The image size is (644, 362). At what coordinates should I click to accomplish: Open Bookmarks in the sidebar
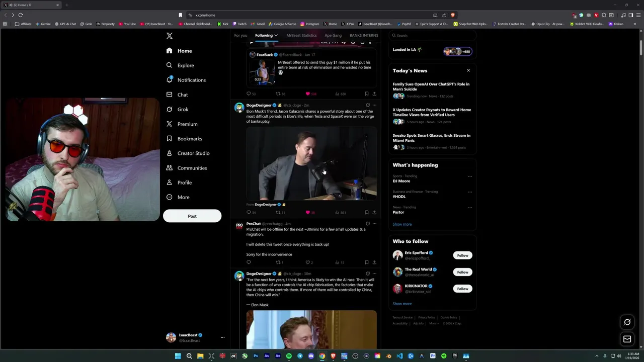[184, 139]
